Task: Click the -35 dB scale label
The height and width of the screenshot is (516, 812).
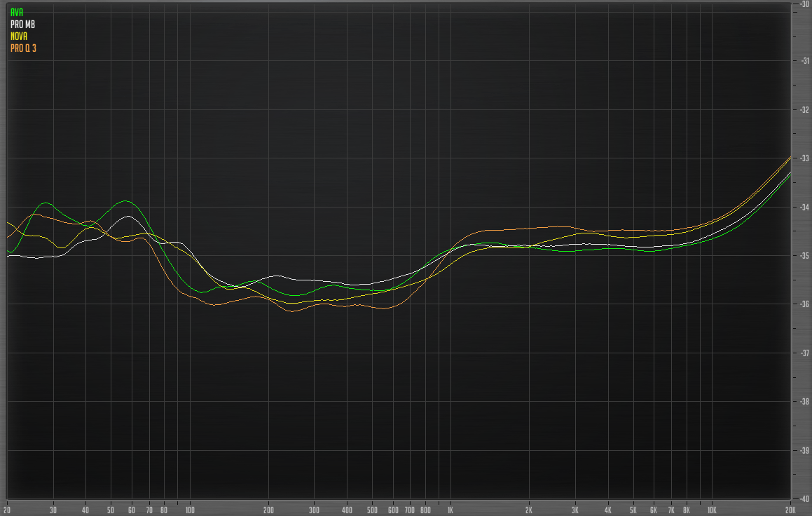Action: tap(804, 256)
